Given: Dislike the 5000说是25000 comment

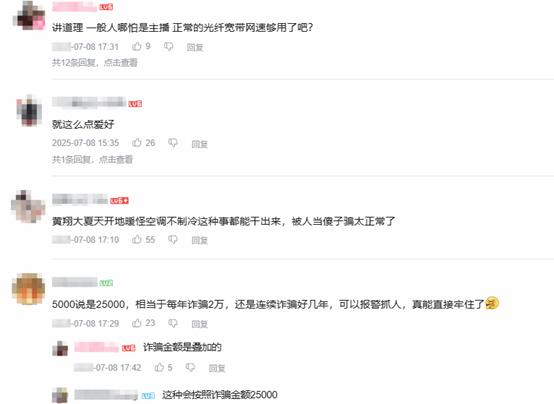Looking at the screenshot, I should [x=172, y=323].
